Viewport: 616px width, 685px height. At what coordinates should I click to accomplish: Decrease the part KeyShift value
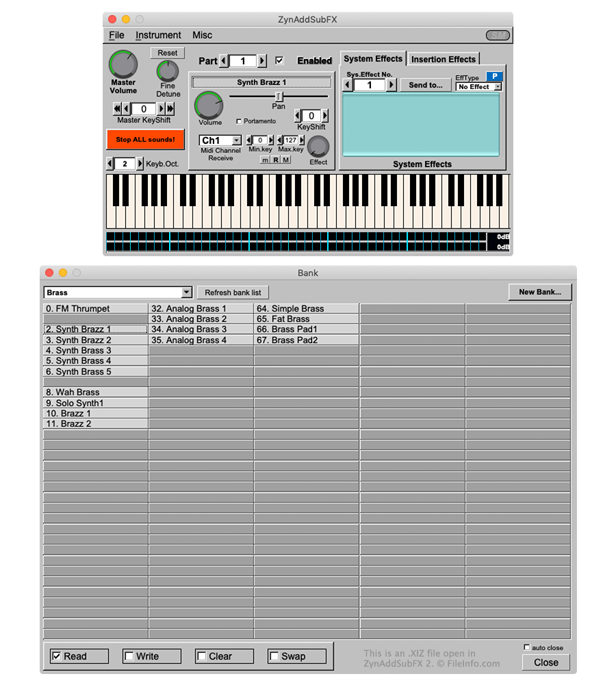298,116
